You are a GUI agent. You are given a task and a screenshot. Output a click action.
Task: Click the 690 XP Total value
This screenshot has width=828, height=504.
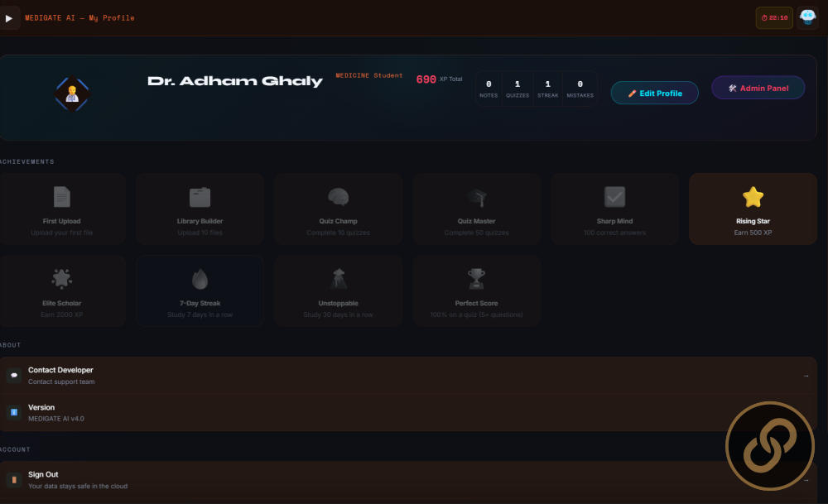[x=440, y=79]
